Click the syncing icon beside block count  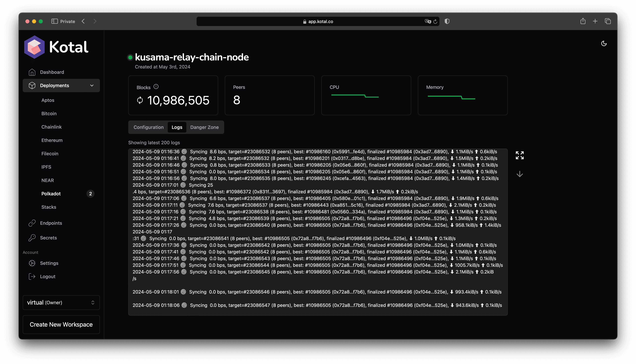[140, 100]
